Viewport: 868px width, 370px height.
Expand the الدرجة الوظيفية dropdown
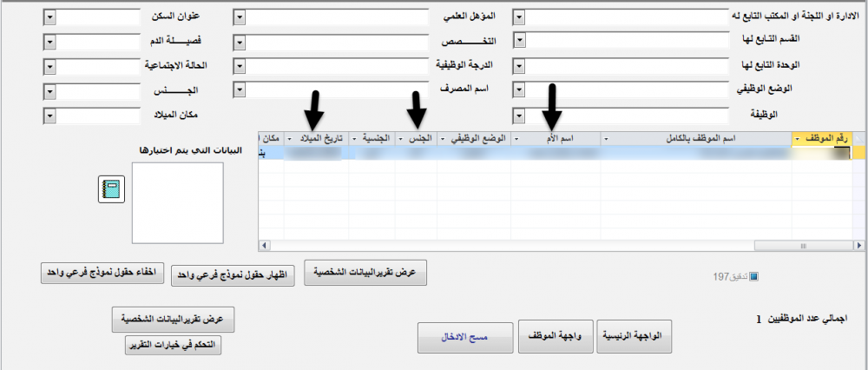tap(240, 67)
